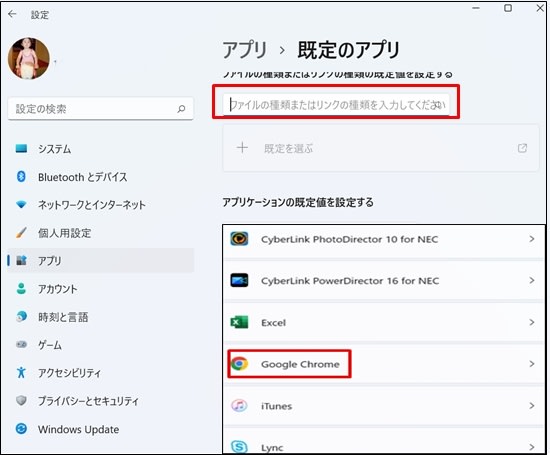The image size is (550, 455).
Task: Open プライバシーとセキュリティ settings
Action: 100,401
